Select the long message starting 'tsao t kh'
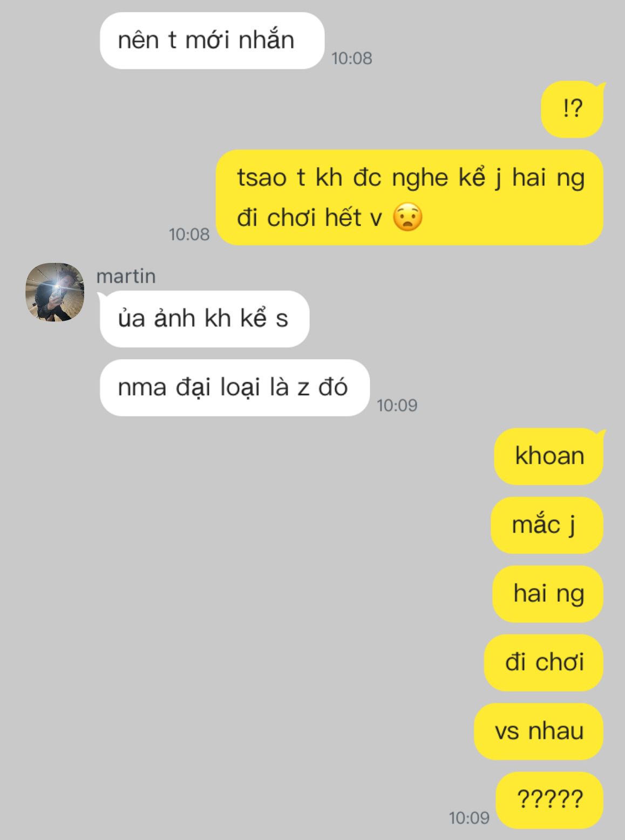Screen dimensions: 625x840 [x=410, y=197]
